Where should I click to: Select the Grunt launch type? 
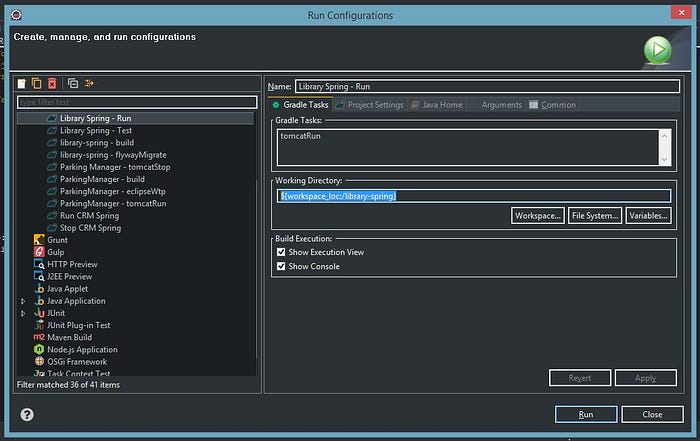(50, 240)
